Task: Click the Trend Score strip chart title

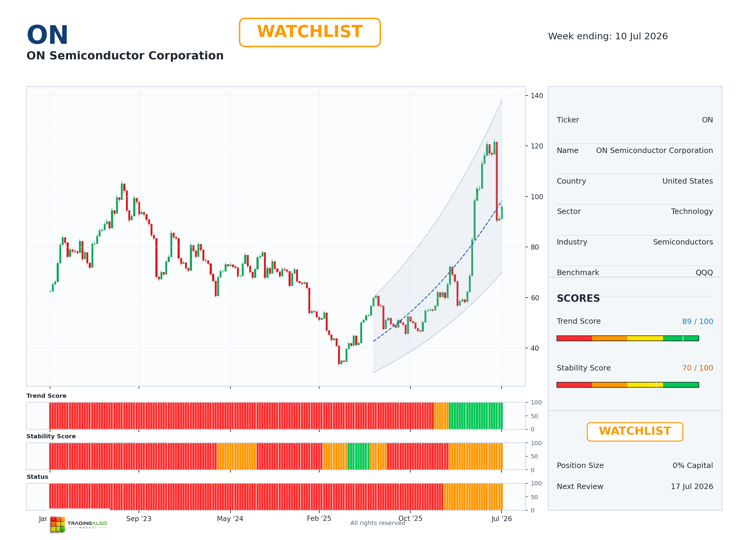Action: [x=46, y=396]
